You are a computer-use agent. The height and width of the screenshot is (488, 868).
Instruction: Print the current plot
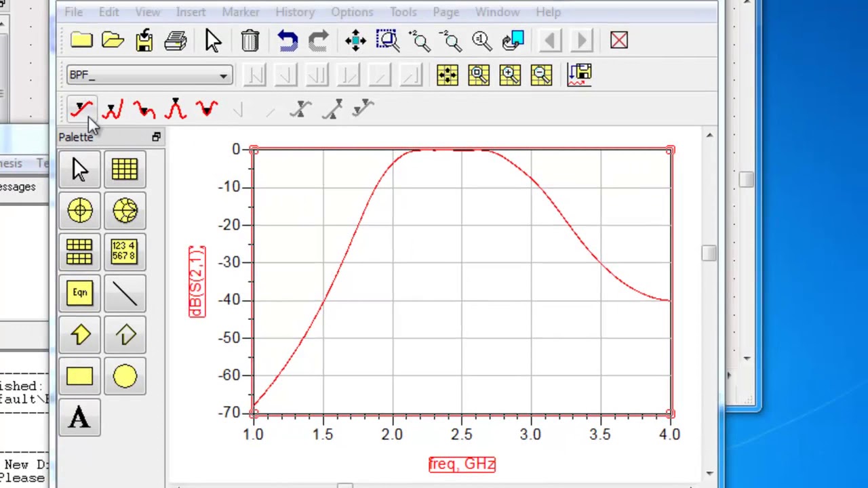176,41
